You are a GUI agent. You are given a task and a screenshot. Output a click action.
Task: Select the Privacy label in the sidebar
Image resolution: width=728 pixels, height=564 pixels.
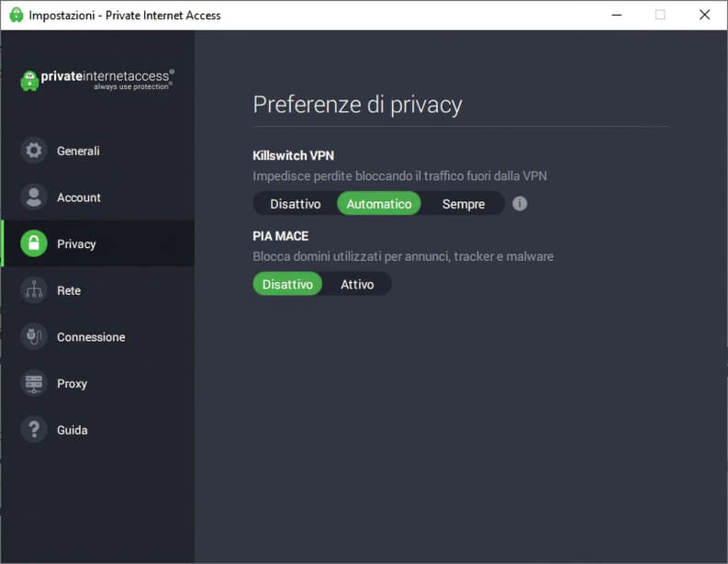point(76,244)
